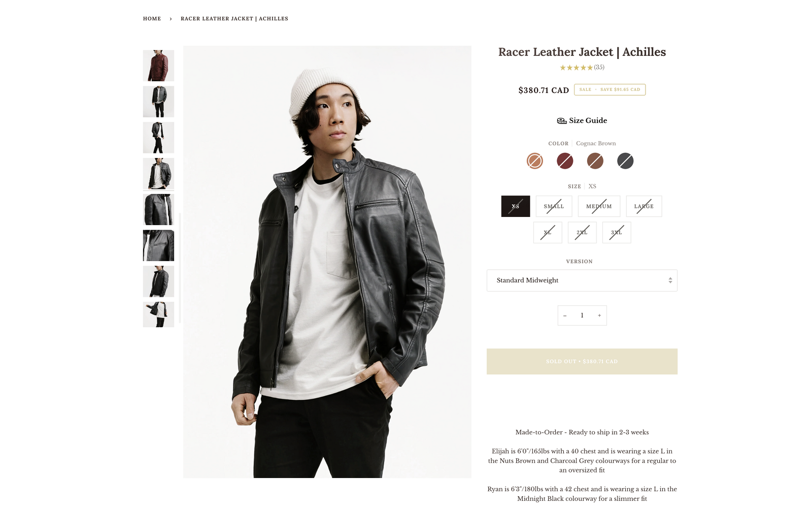Choose the burgundy red color swatch

point(565,161)
